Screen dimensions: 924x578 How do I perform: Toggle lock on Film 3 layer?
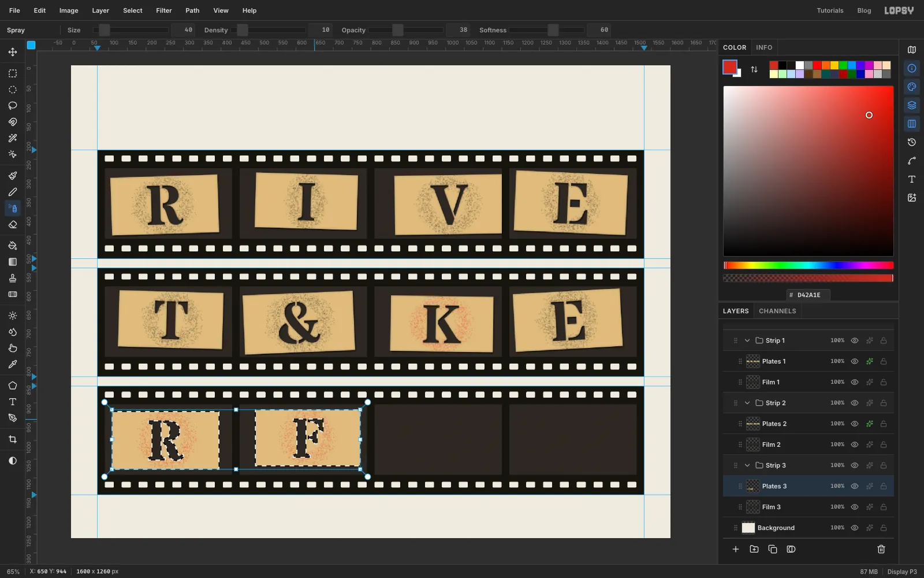click(x=884, y=507)
